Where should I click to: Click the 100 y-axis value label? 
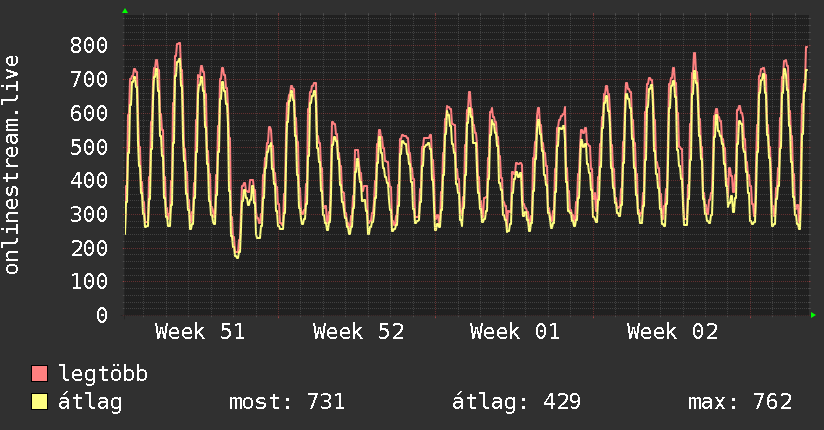click(89, 281)
